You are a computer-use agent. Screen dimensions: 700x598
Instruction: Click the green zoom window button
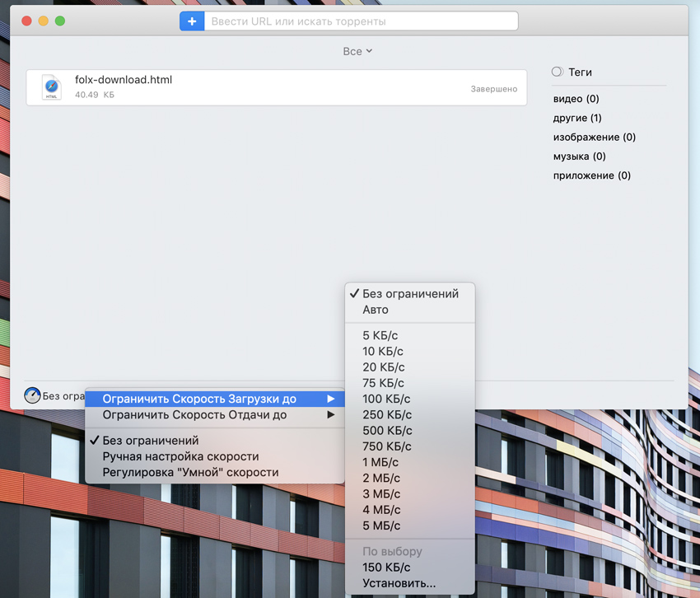[x=60, y=21]
